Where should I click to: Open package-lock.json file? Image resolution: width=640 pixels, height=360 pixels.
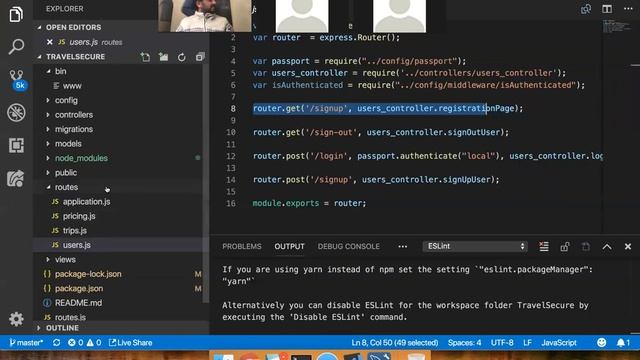click(x=88, y=274)
